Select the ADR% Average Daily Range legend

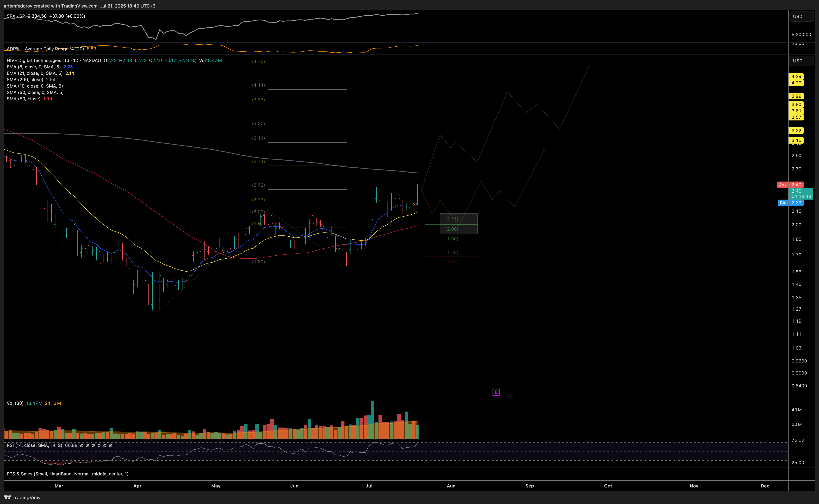coord(45,49)
